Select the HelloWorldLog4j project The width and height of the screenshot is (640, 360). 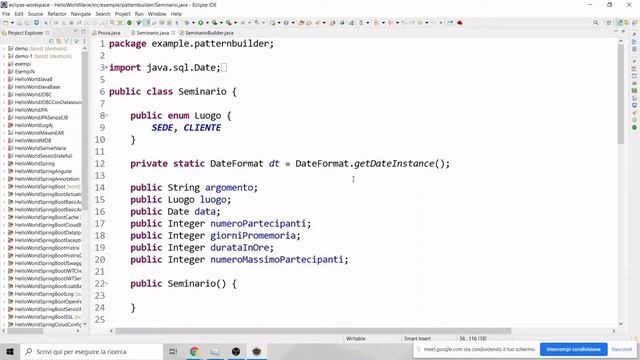(x=33, y=125)
